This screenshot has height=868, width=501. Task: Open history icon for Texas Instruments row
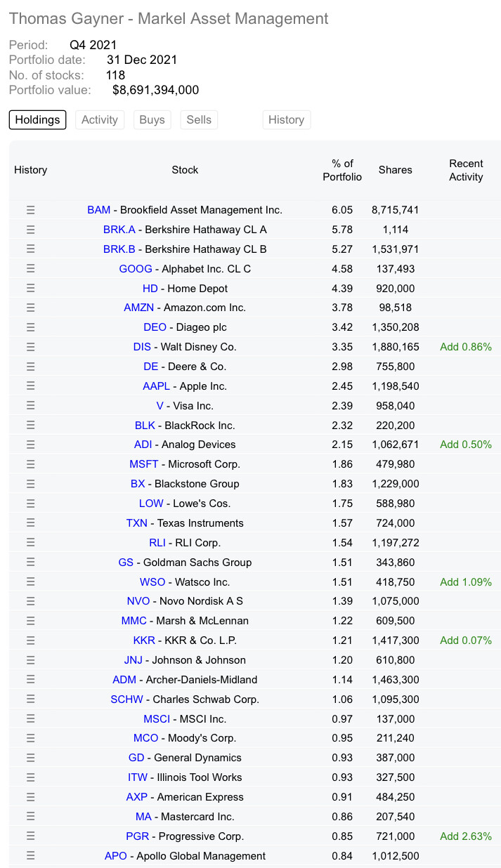click(x=30, y=523)
